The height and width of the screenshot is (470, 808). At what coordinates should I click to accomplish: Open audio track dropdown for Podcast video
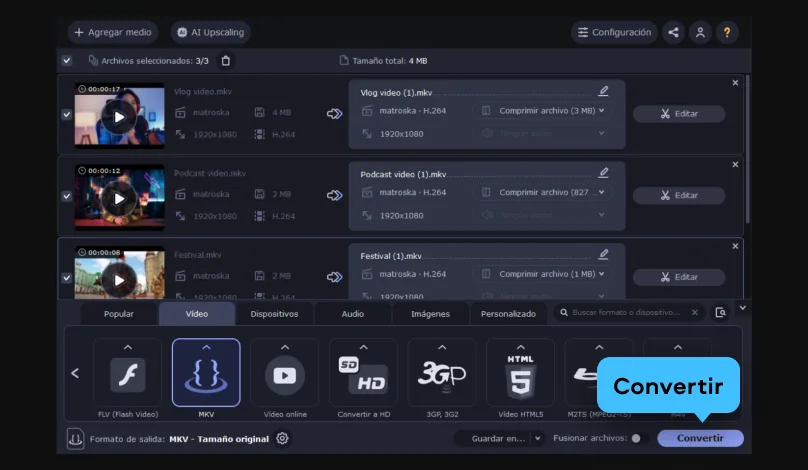pyautogui.click(x=543, y=215)
